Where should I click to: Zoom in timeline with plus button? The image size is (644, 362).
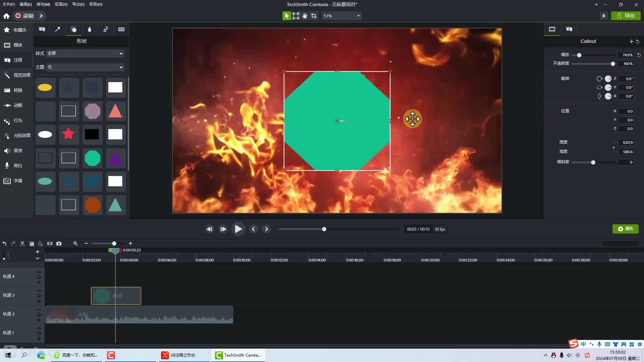pyautogui.click(x=130, y=243)
